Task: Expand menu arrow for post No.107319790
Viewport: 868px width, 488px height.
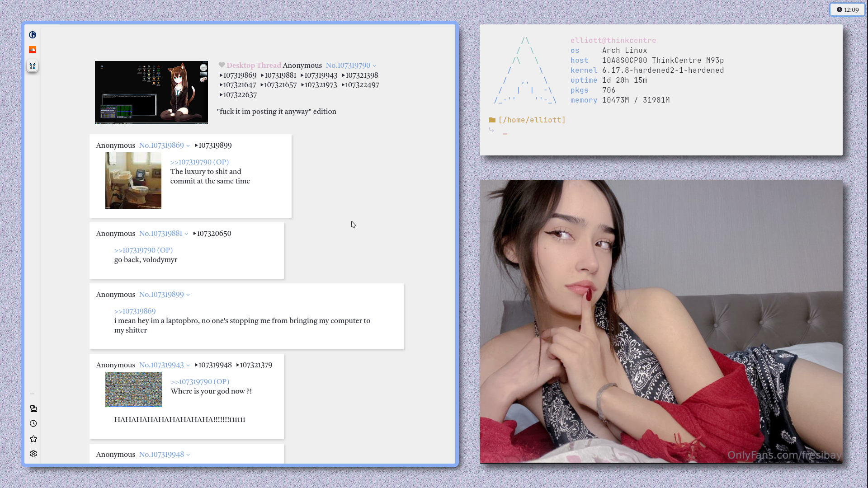Action: pyautogui.click(x=374, y=66)
